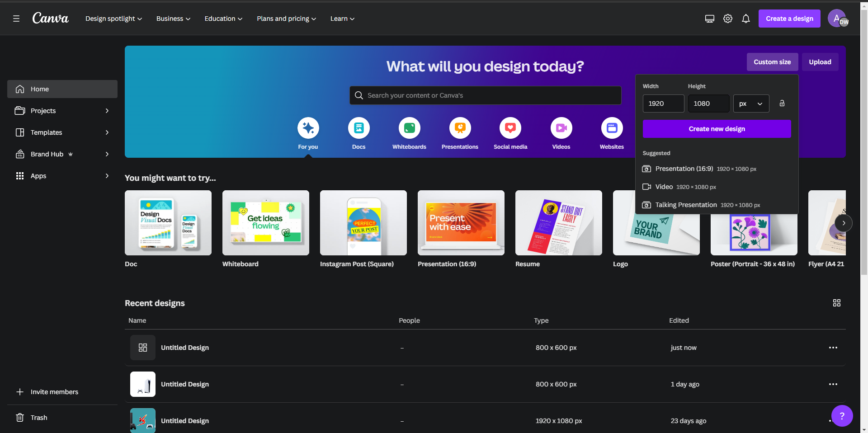Image resolution: width=868 pixels, height=433 pixels.
Task: Open the Plans and pricing menu
Action: click(286, 19)
